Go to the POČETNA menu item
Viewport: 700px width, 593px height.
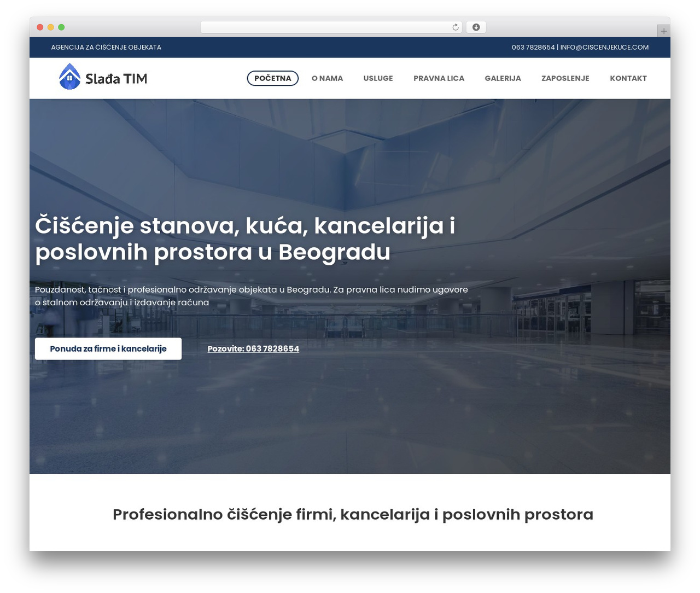(x=273, y=78)
